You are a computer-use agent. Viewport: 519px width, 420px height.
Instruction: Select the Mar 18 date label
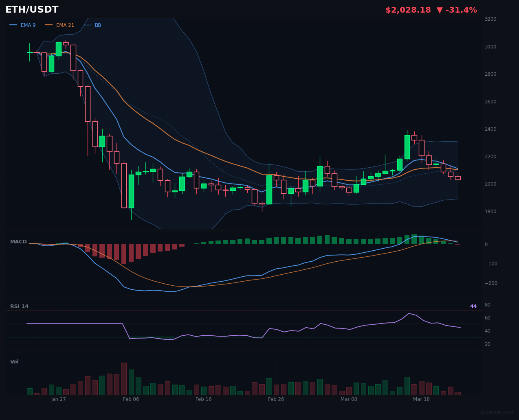(x=421, y=399)
